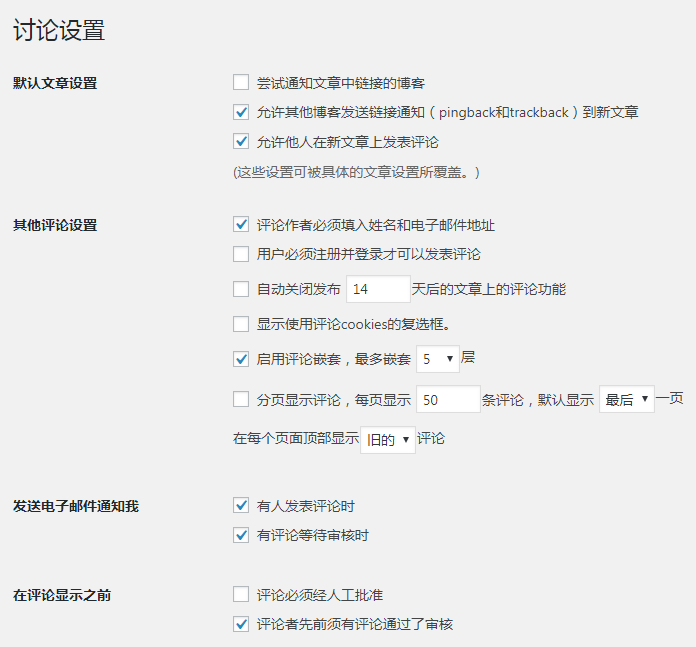Click the 14 days input field
The width and height of the screenshot is (696, 647).
point(378,289)
